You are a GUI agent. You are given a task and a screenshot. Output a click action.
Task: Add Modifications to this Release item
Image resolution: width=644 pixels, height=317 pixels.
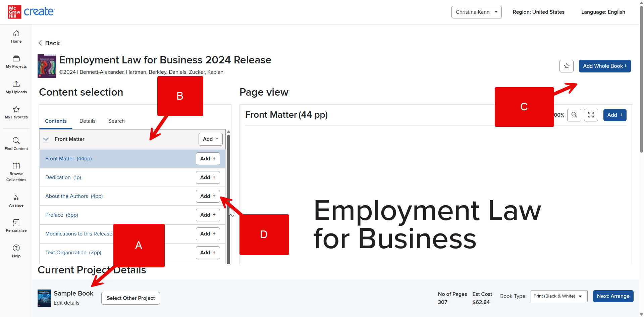coord(208,234)
